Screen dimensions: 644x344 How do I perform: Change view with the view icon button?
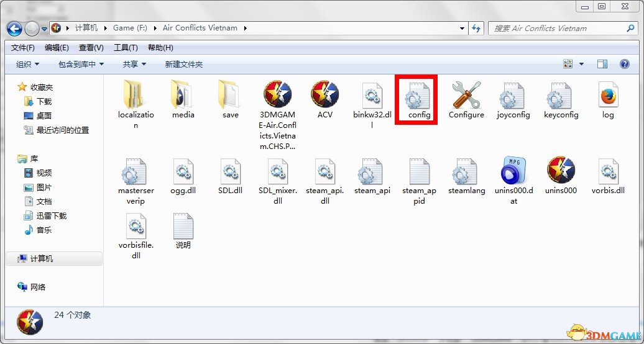[x=568, y=64]
